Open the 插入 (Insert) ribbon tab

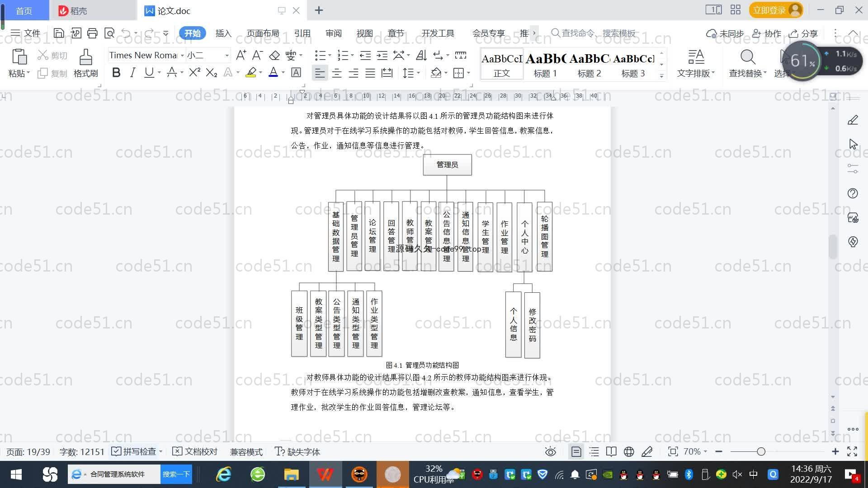[223, 33]
